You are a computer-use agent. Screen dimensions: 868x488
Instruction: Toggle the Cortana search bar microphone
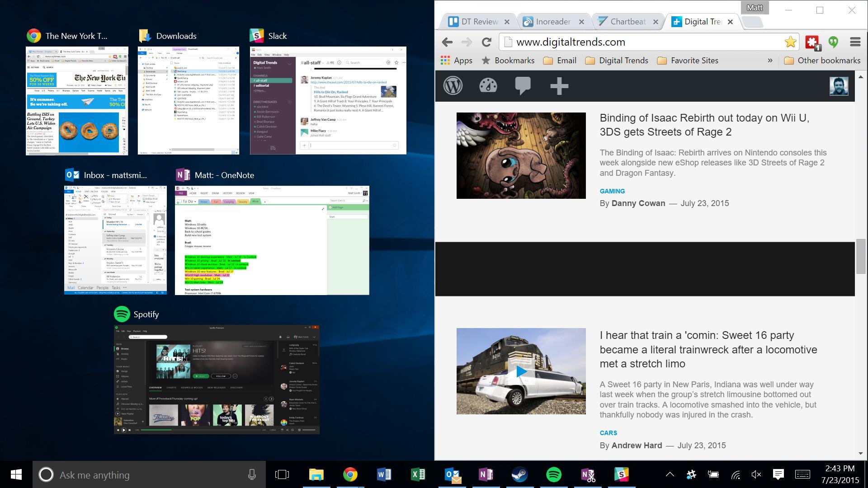point(251,475)
